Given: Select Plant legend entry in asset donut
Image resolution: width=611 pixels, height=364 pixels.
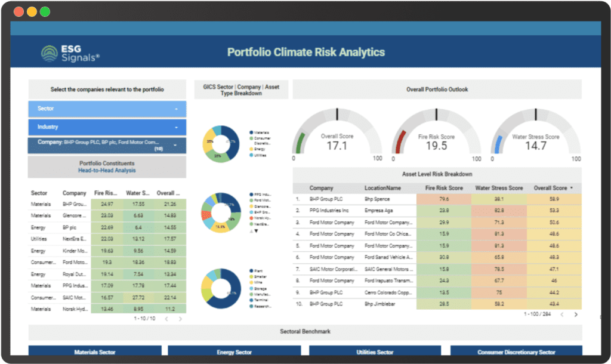Looking at the screenshot, I should pyautogui.click(x=257, y=270).
